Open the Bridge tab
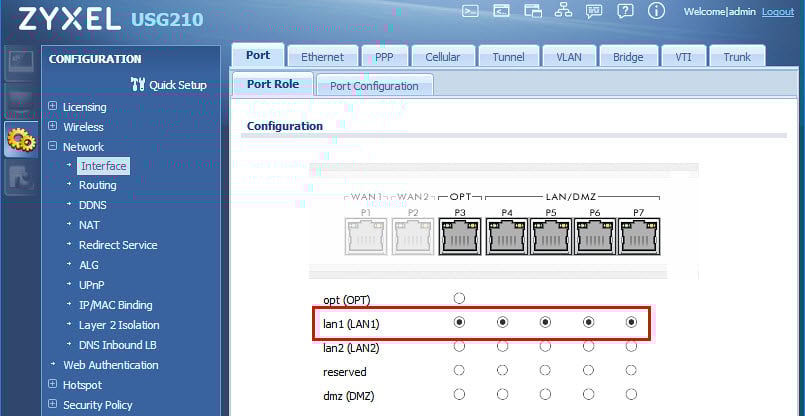Image resolution: width=805 pixels, height=416 pixels. pos(628,56)
